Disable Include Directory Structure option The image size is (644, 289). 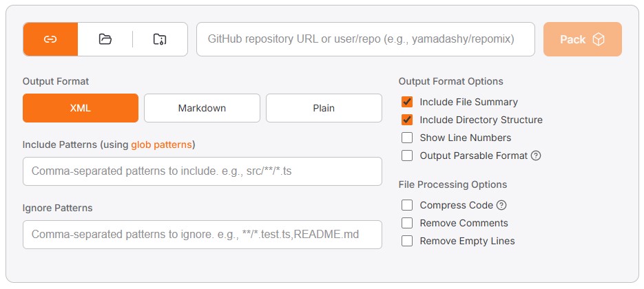coord(407,120)
